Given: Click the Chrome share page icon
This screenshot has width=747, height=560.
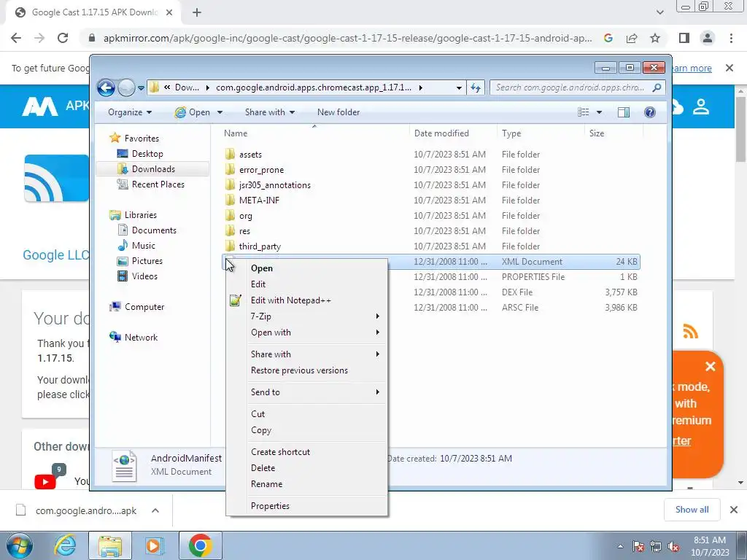Looking at the screenshot, I should pyautogui.click(x=632, y=38).
